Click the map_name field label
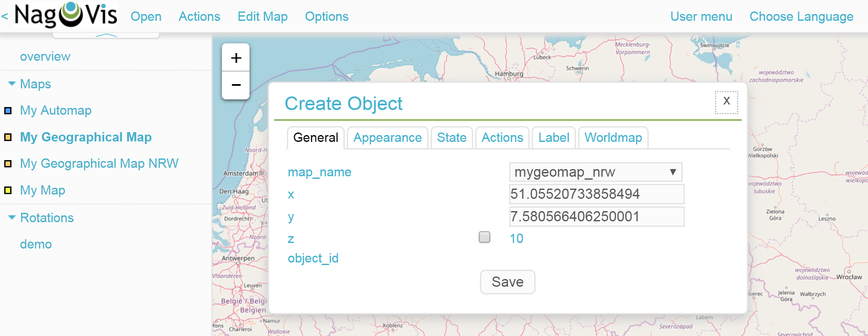868x336 pixels. [320, 172]
